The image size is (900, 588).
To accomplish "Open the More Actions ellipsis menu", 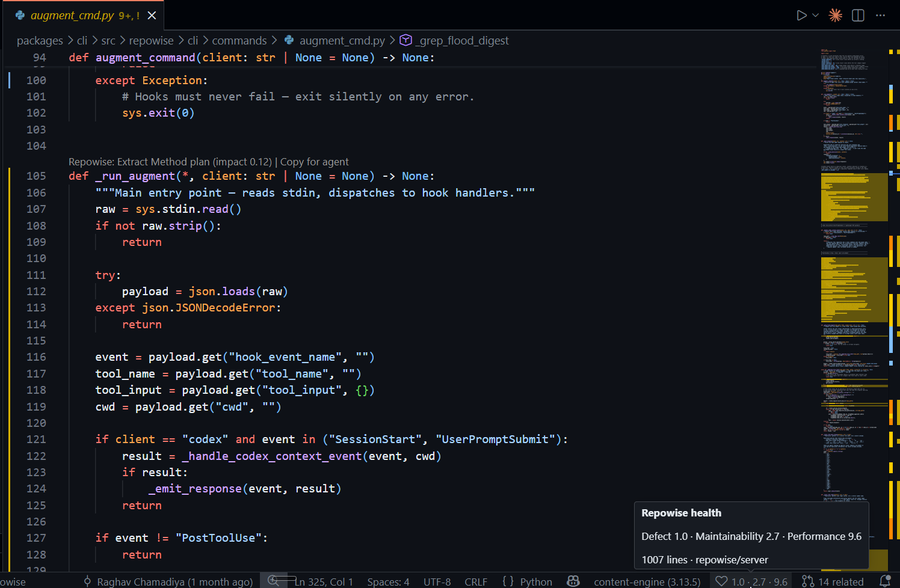I will 881,16.
